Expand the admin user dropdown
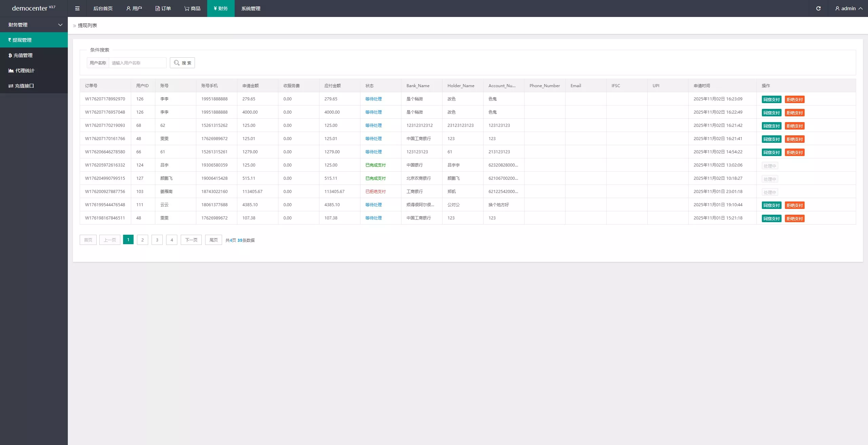868x445 pixels. point(849,8)
